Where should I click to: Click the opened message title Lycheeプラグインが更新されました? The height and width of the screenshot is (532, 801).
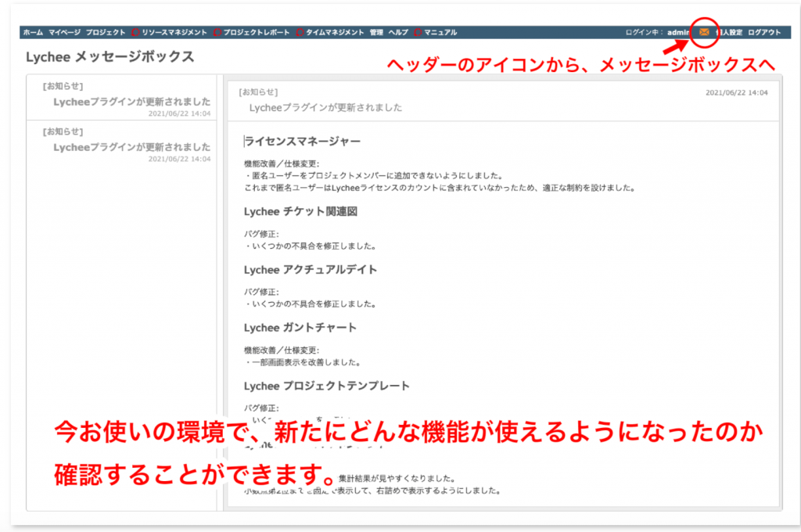[325, 107]
